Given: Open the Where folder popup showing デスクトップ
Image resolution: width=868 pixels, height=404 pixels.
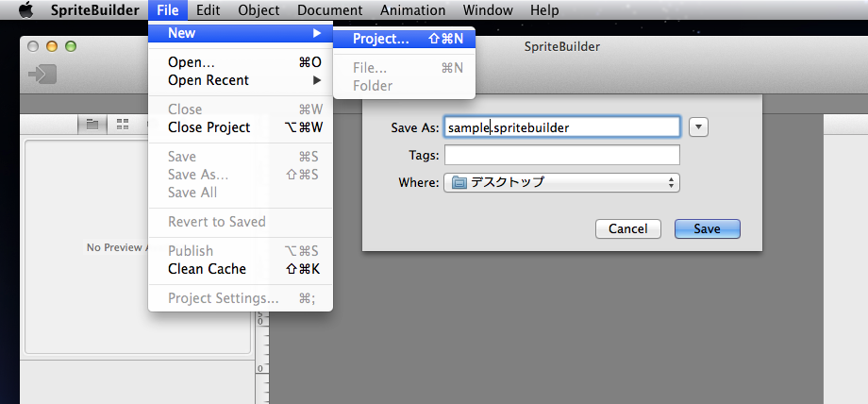Looking at the screenshot, I should point(561,182).
